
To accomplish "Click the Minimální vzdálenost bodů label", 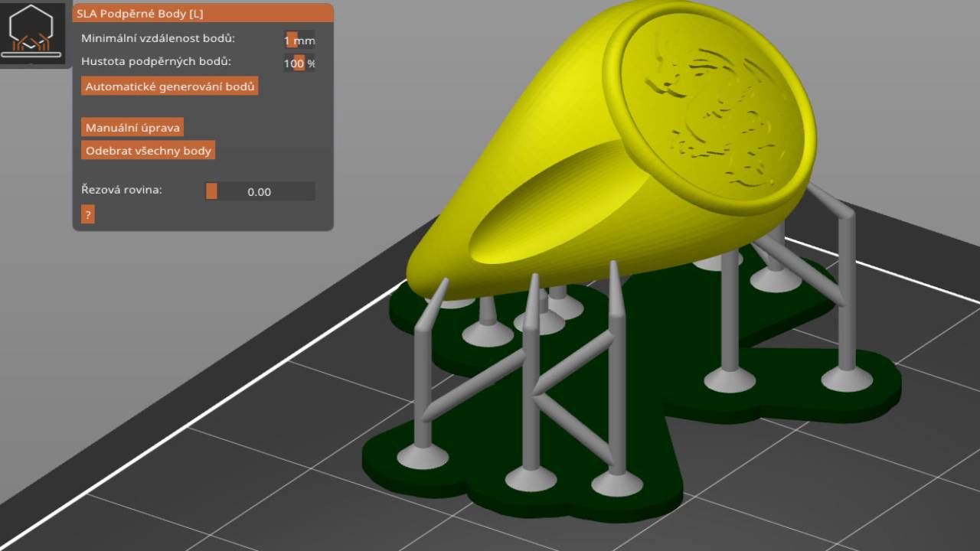I will [x=158, y=38].
